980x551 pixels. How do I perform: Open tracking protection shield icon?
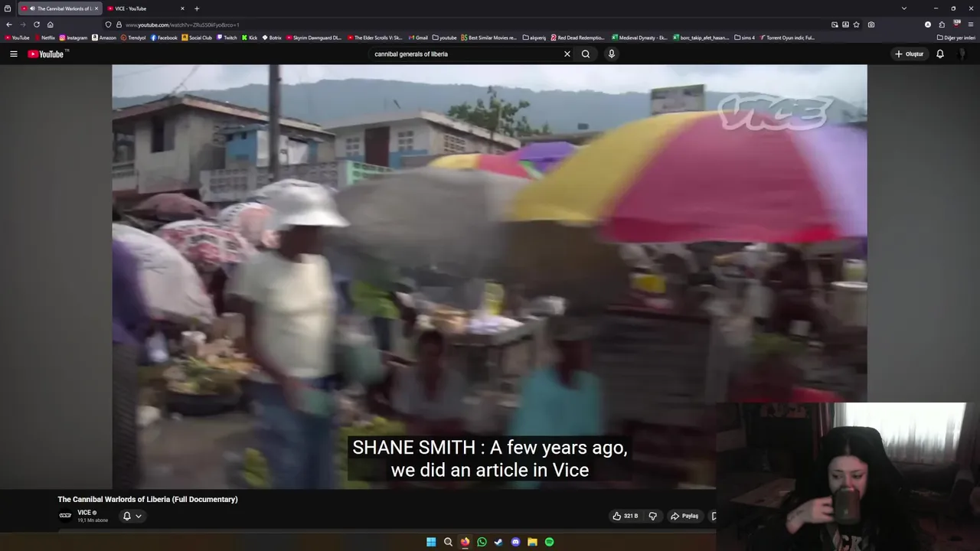(108, 24)
